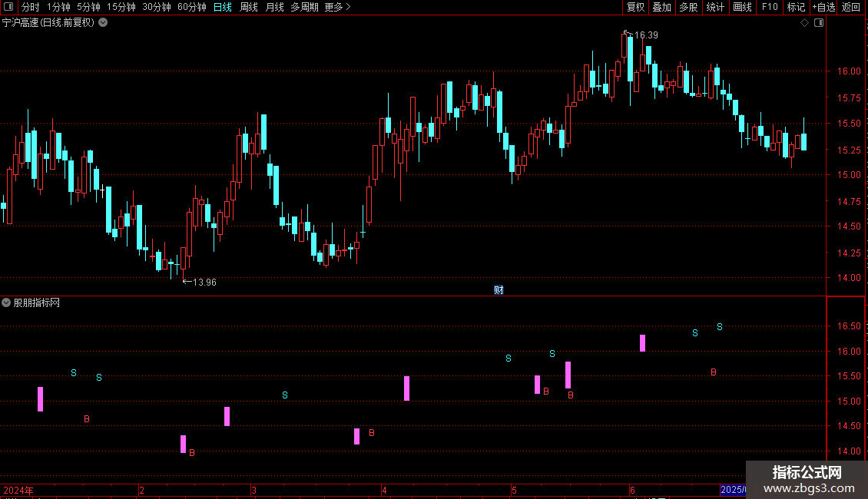Select the 日线 daily period
Image resolution: width=868 pixels, height=499 pixels.
pyautogui.click(x=223, y=7)
